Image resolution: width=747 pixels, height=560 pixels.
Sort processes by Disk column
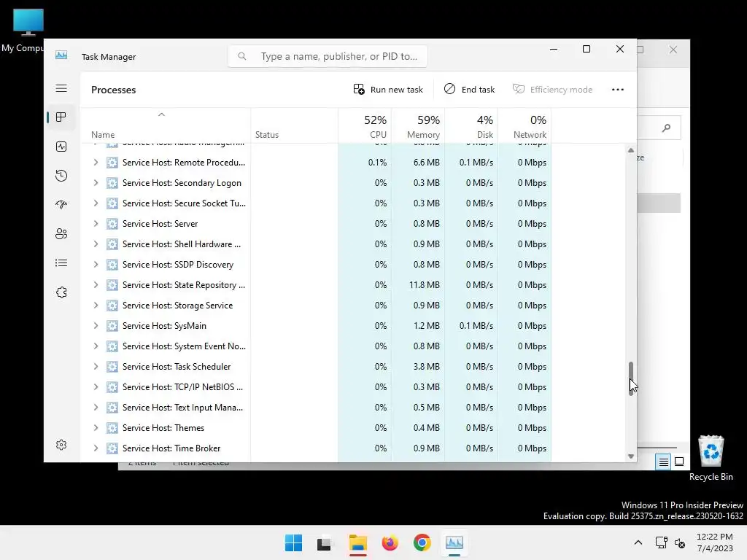472,125
